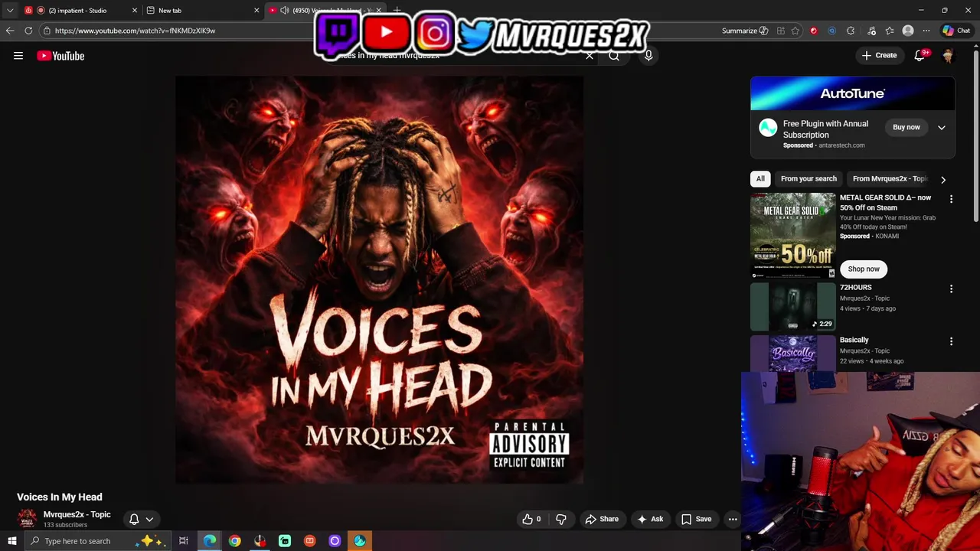Expand the AutoTune ad chevron
980x551 pixels.
click(x=942, y=128)
